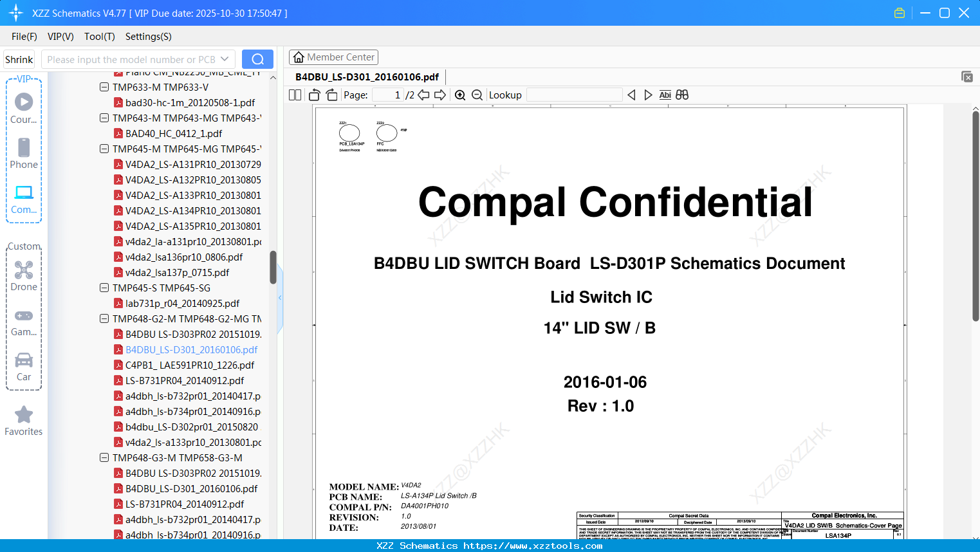Click the Shrink button
Screen dimensions: 980x552
(19, 59)
